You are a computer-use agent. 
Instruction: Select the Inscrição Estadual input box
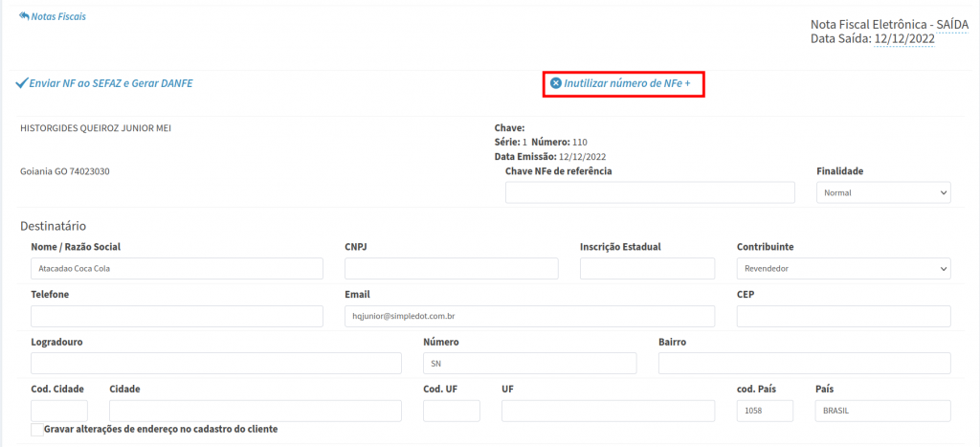click(647, 268)
